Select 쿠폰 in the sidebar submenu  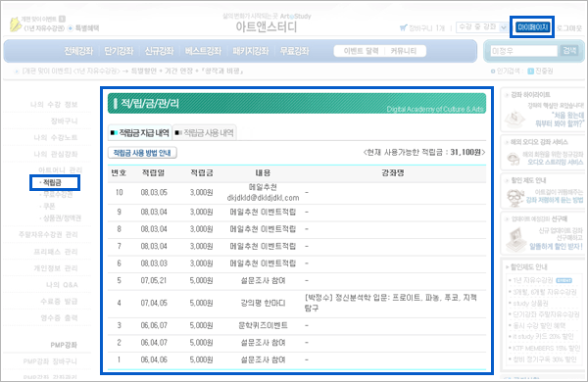click(x=49, y=207)
